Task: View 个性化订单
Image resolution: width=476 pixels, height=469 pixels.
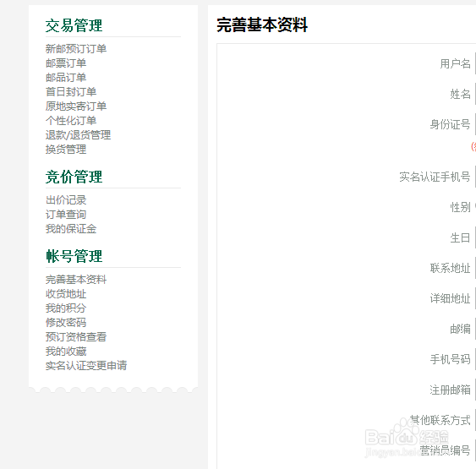Action: pos(71,121)
